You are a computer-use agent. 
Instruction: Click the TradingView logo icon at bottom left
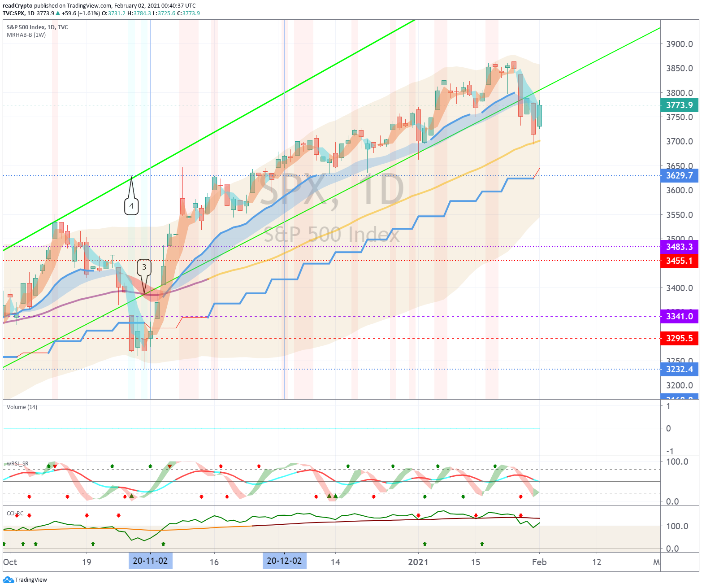8,579
